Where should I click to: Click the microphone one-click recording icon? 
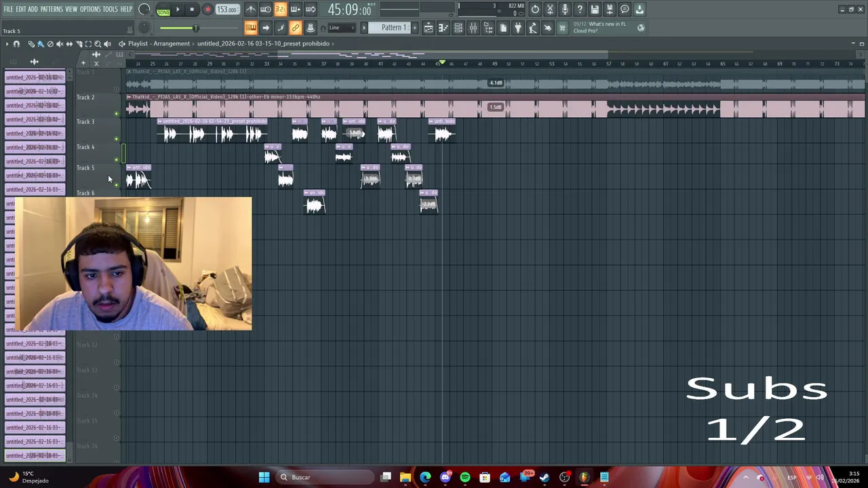(x=565, y=9)
